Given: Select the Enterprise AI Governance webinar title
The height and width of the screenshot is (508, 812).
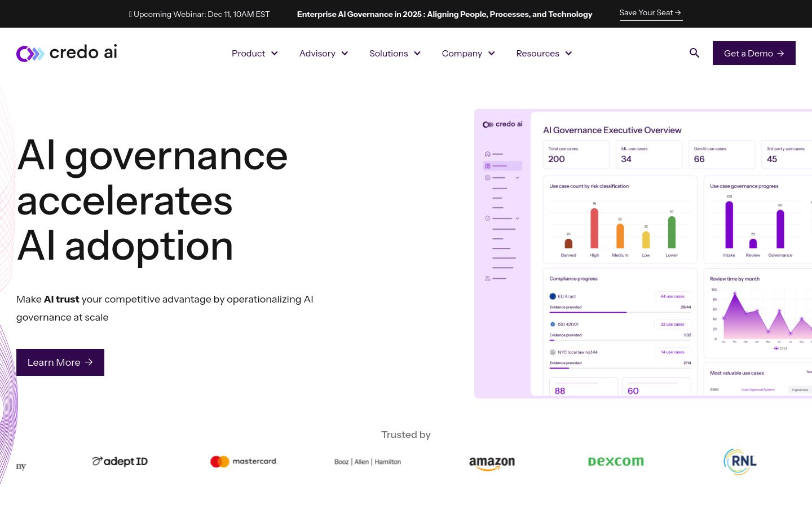Looking at the screenshot, I should 444,14.
